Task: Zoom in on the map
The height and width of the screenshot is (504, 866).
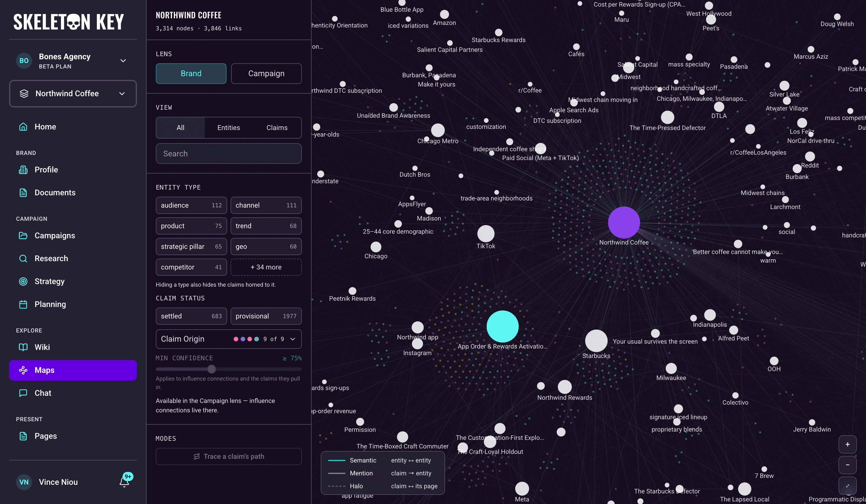Action: [x=847, y=444]
